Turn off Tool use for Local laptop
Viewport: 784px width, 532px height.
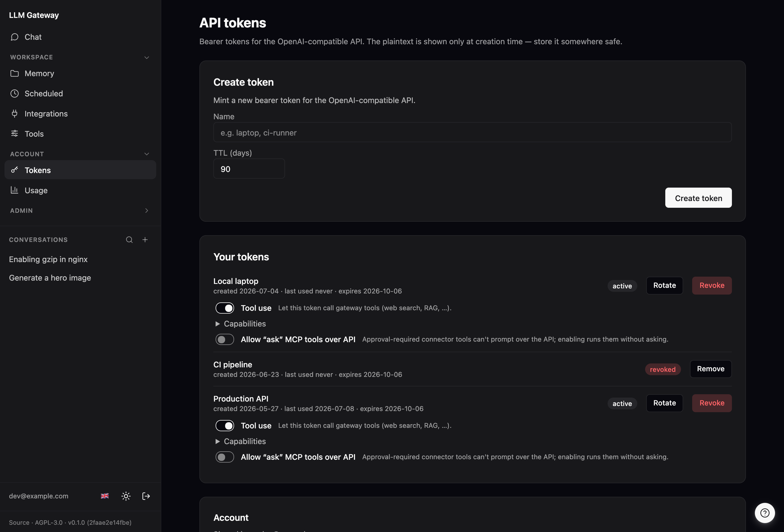coord(225,308)
